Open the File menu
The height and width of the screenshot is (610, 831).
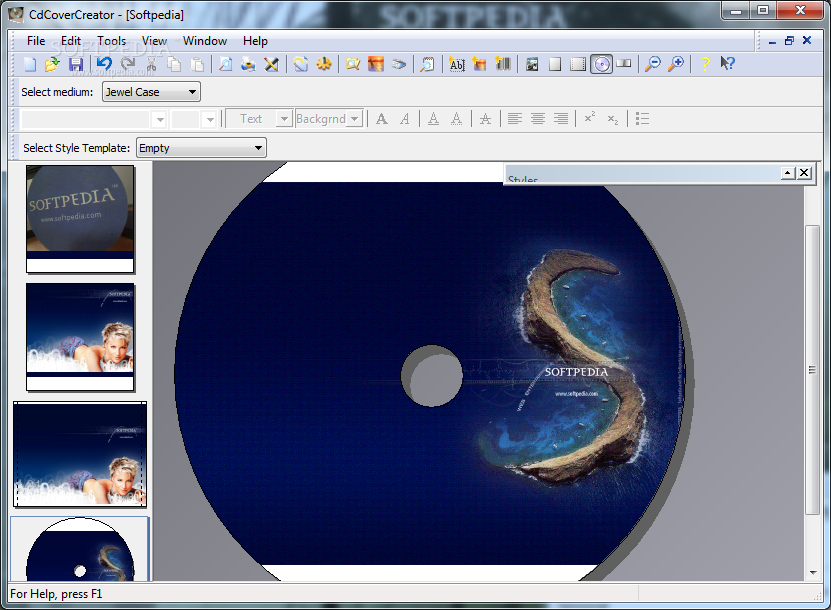pyautogui.click(x=36, y=41)
